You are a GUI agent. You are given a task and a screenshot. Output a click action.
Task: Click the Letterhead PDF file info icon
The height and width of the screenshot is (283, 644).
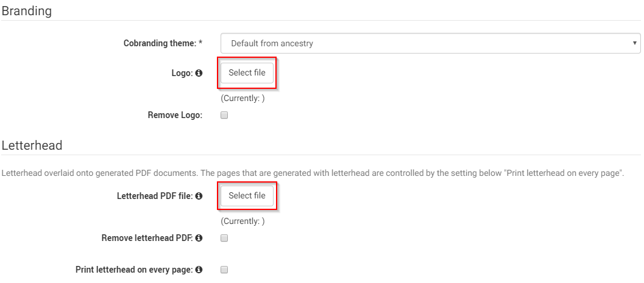199,196
